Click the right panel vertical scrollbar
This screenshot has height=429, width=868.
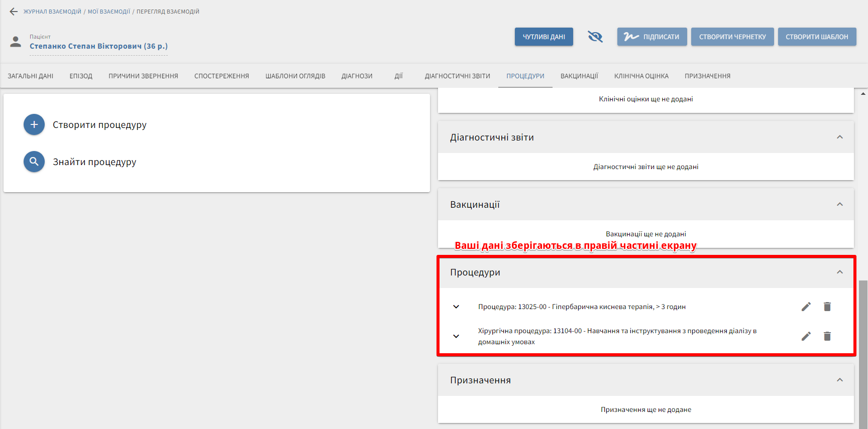(863, 351)
